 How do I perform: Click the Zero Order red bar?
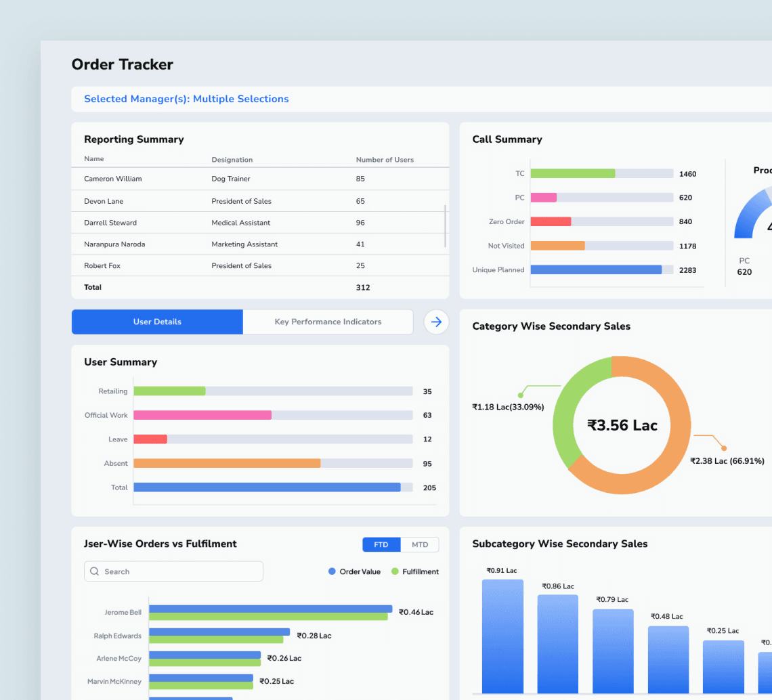[x=551, y=221]
